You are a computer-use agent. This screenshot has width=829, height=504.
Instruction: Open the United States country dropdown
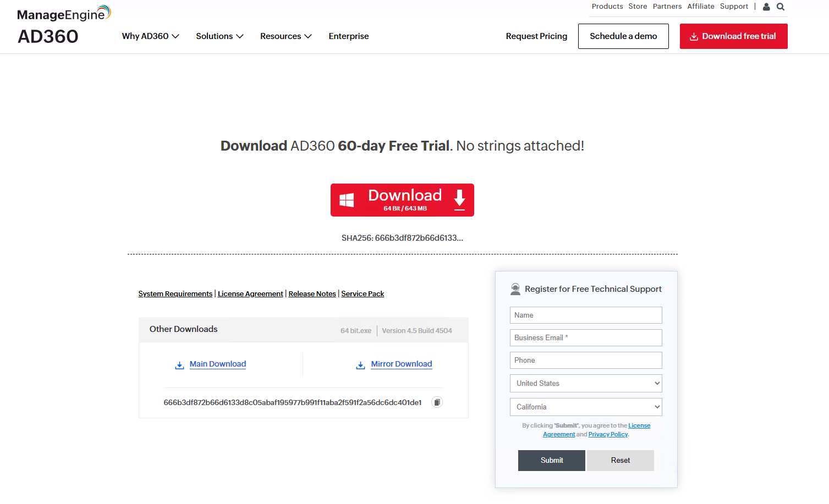586,384
